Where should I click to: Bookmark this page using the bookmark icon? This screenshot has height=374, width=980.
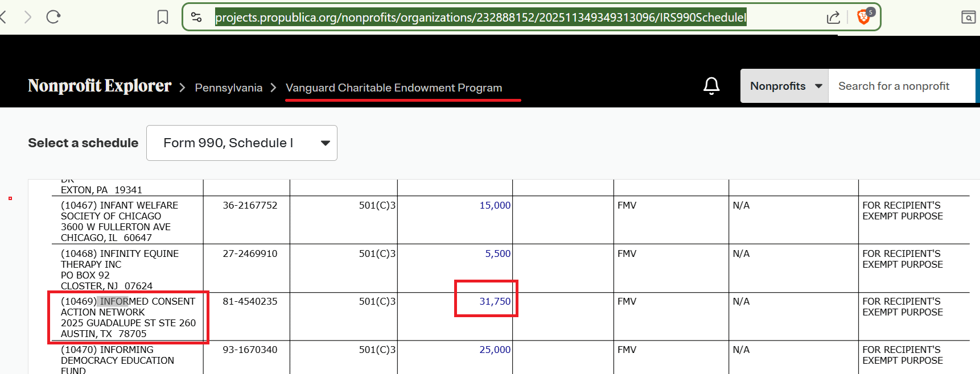(x=163, y=18)
